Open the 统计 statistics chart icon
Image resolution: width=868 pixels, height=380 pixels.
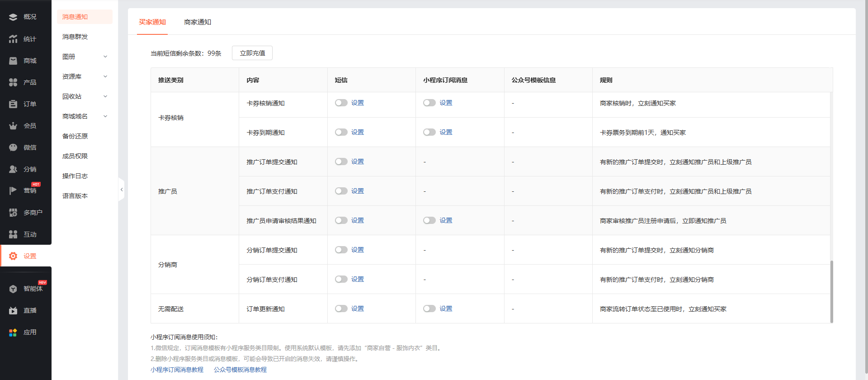[13, 39]
